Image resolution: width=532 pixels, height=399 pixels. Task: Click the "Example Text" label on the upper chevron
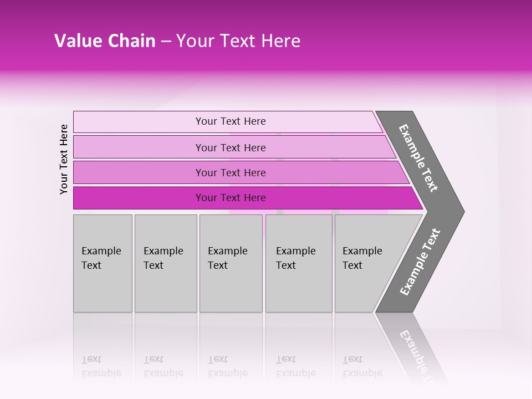(419, 158)
